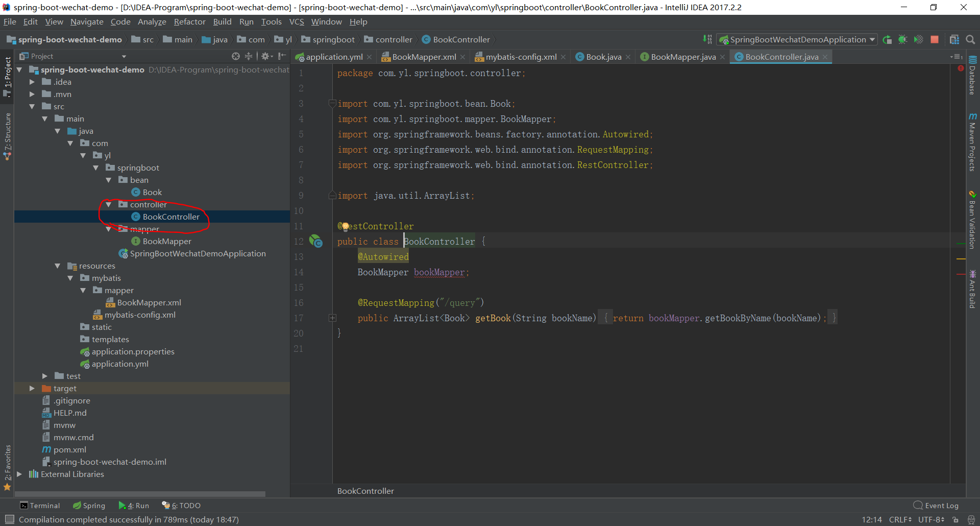Click the intention lightbulb on line 11

(345, 226)
